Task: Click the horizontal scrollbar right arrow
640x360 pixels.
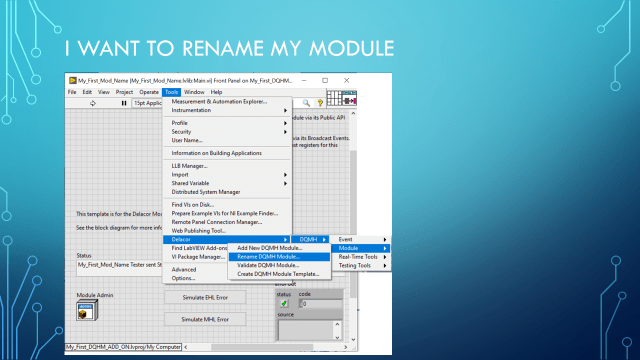Action: tap(346, 347)
